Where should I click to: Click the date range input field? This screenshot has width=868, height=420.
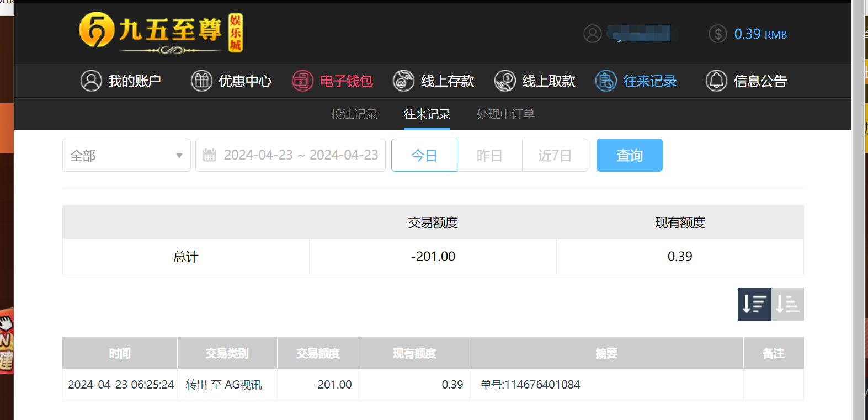click(290, 155)
